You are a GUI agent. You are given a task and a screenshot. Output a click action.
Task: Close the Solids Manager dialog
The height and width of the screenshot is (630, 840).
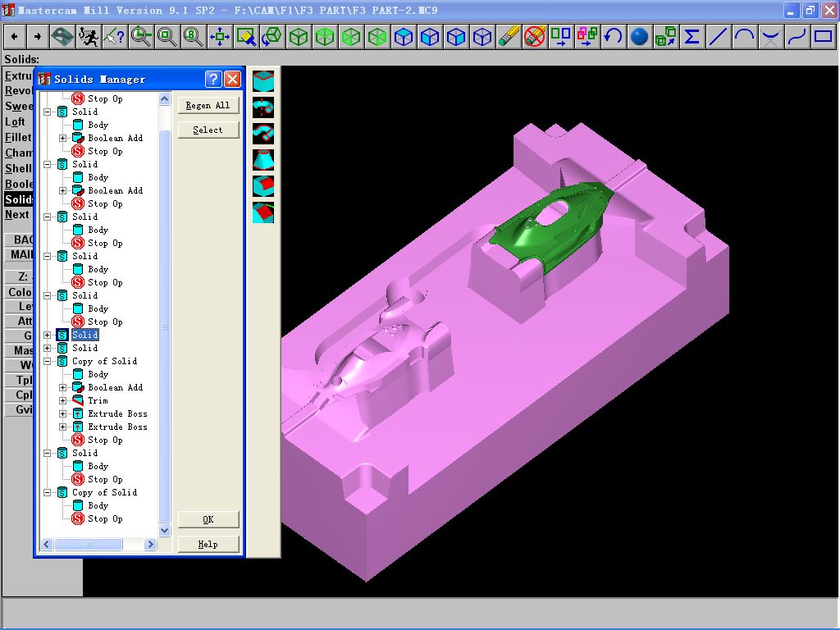point(232,80)
